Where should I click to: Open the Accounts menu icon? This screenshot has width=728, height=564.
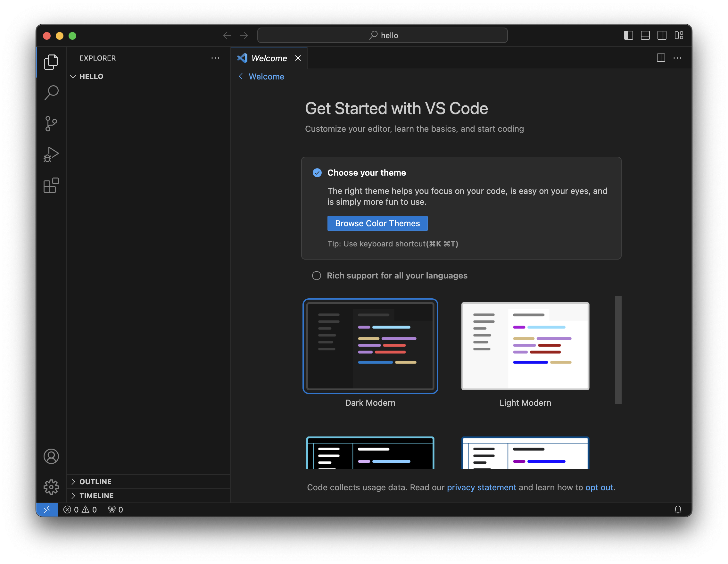51,456
